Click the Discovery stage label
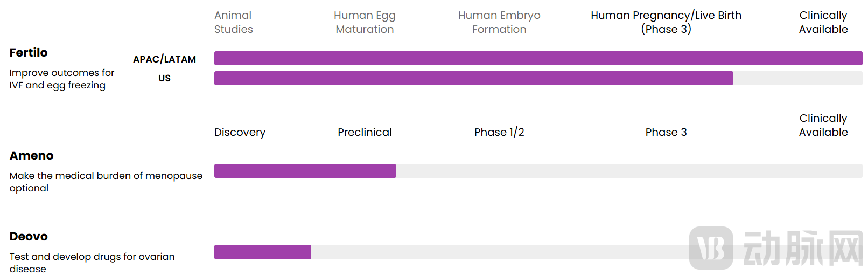 pyautogui.click(x=240, y=132)
